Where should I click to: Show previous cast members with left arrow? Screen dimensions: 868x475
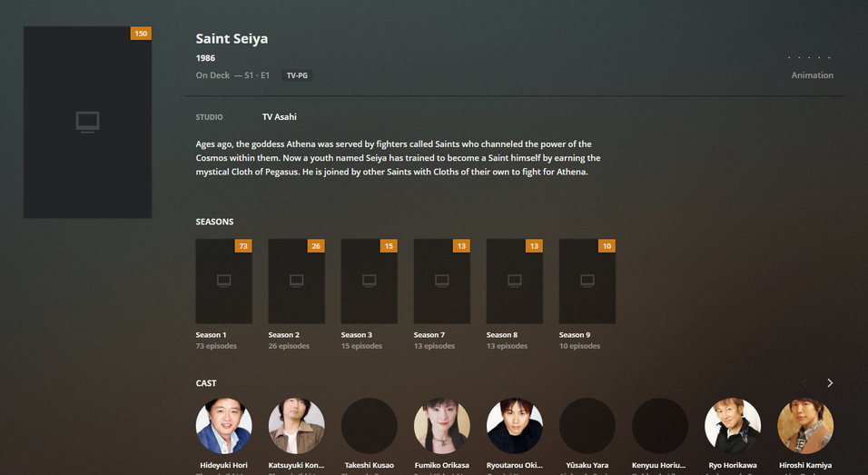click(804, 383)
